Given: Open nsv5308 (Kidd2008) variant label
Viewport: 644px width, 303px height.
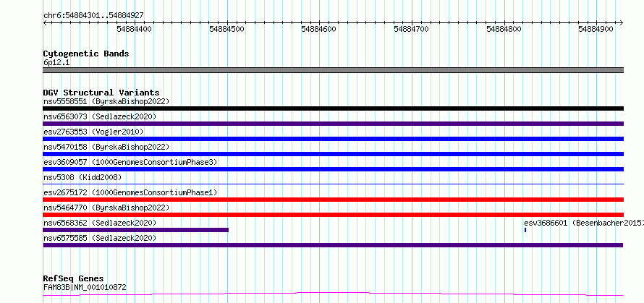Looking at the screenshot, I should coord(82,177).
